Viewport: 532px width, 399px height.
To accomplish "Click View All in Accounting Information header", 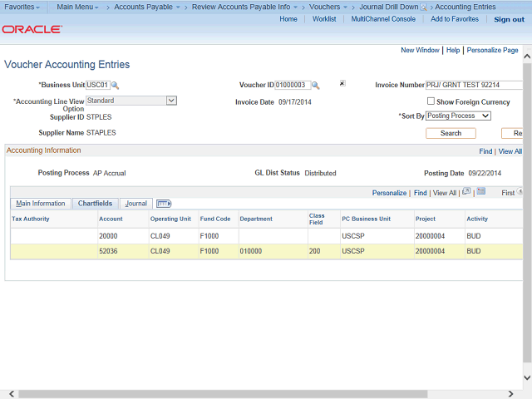I will [510, 151].
